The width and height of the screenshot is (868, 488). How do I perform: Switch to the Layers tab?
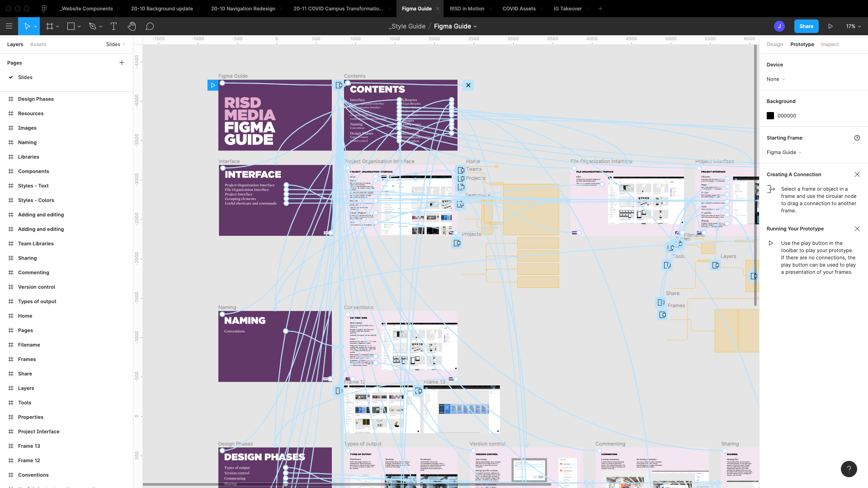(x=15, y=44)
